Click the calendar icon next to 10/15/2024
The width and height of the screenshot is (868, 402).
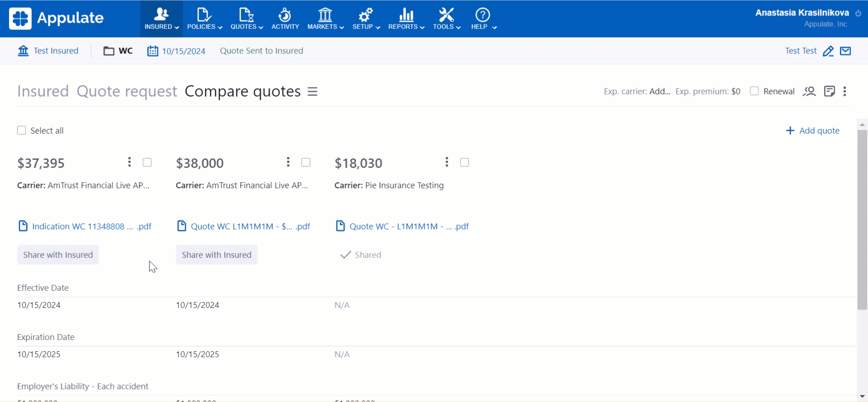pyautogui.click(x=153, y=51)
